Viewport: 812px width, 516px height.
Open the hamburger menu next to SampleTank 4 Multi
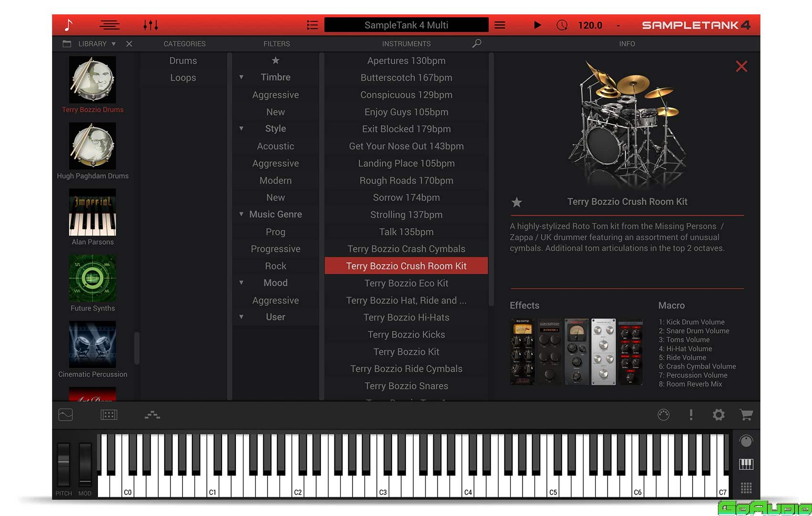click(500, 25)
